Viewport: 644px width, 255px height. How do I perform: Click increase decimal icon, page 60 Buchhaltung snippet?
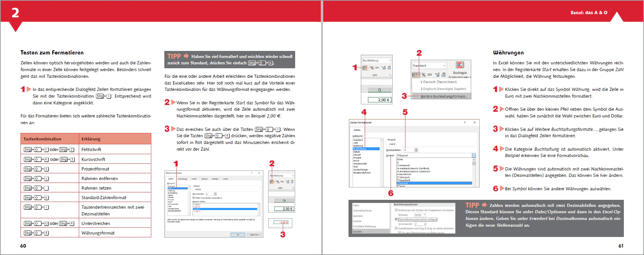click(287, 182)
